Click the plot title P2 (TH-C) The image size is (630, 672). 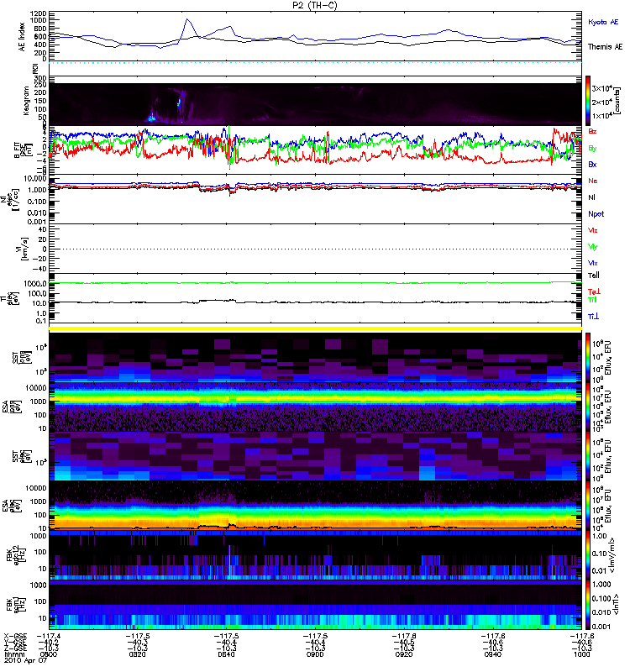coord(315,5)
